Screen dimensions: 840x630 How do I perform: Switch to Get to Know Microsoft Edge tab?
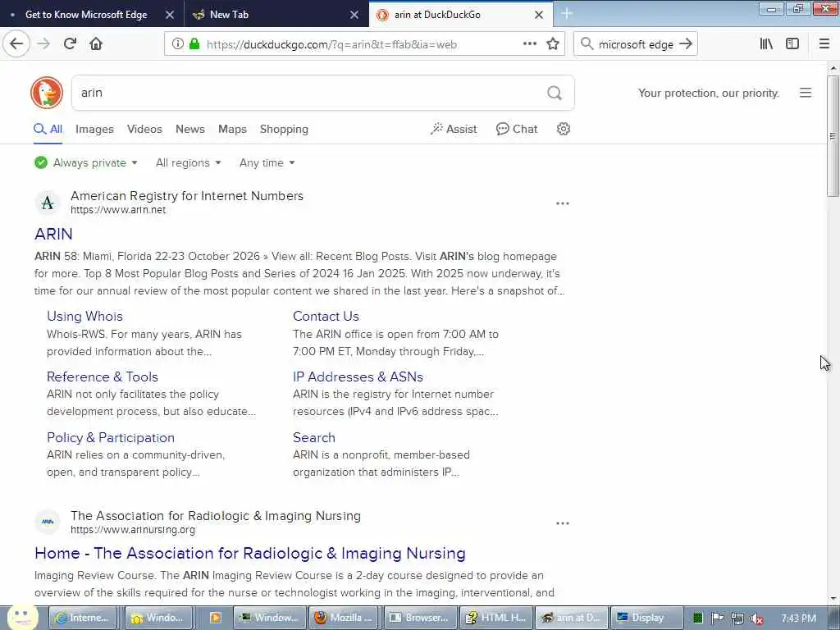(85, 15)
